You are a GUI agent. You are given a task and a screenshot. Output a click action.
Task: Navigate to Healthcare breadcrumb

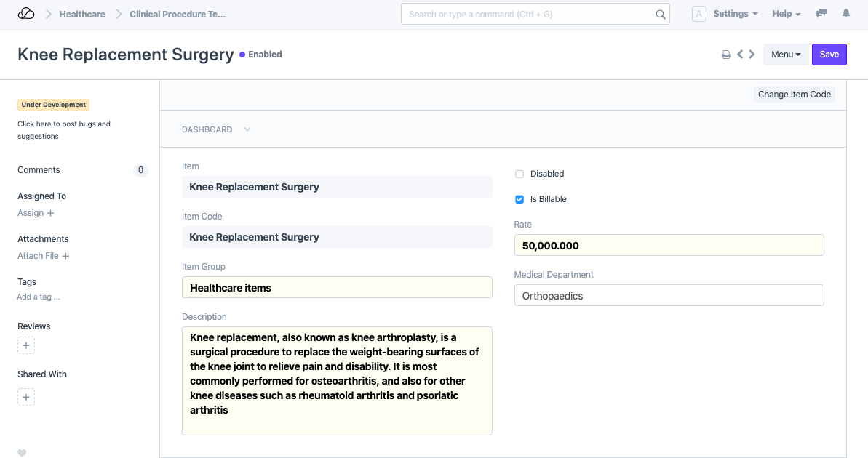click(x=82, y=14)
